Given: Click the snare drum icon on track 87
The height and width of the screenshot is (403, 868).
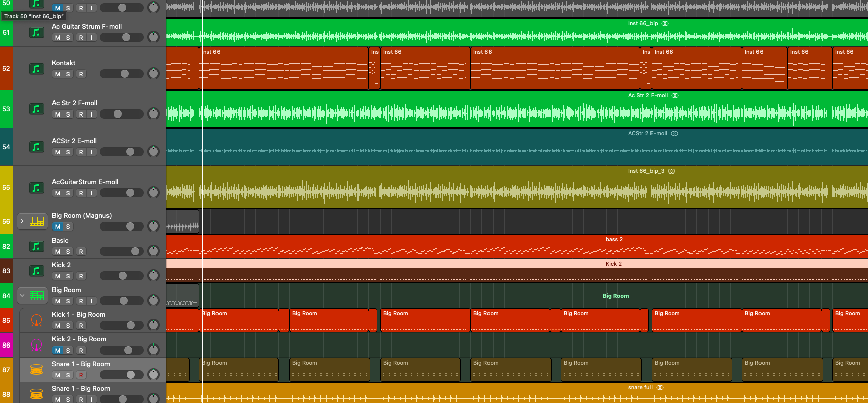Looking at the screenshot, I should (x=36, y=370).
